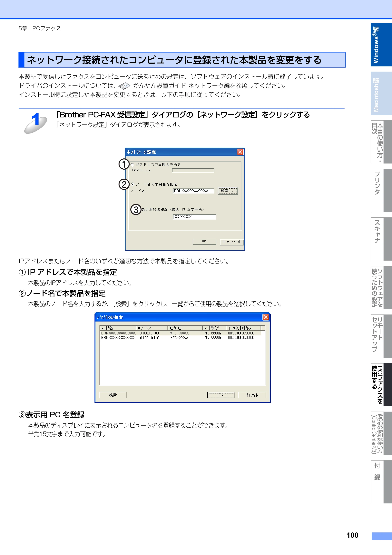Viewport: 392px width, 555px height.
Task: Click the guide book icon before かんたん設置ガイド
Action: click(124, 85)
